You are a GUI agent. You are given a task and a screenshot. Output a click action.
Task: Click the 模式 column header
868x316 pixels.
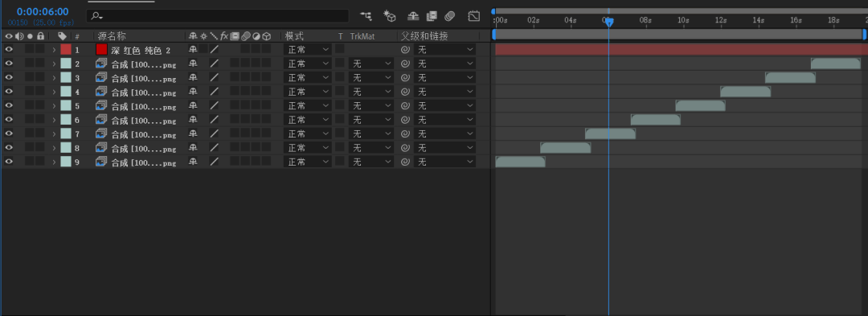(294, 36)
